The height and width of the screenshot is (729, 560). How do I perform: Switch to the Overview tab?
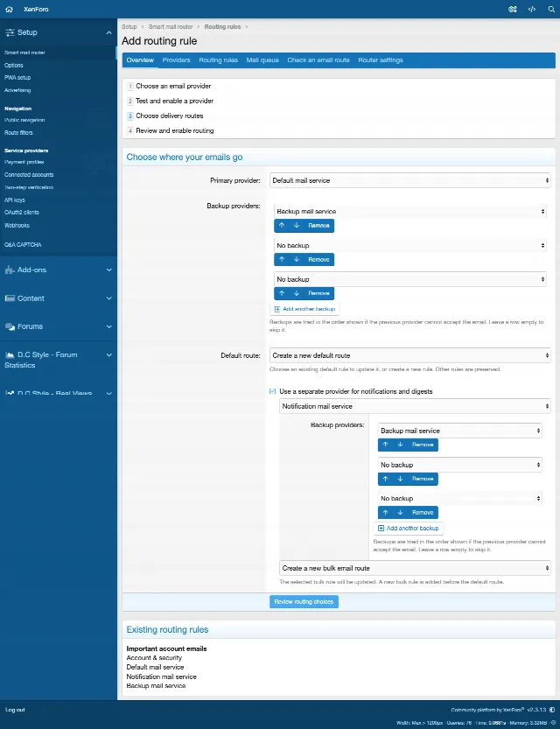pyautogui.click(x=140, y=60)
